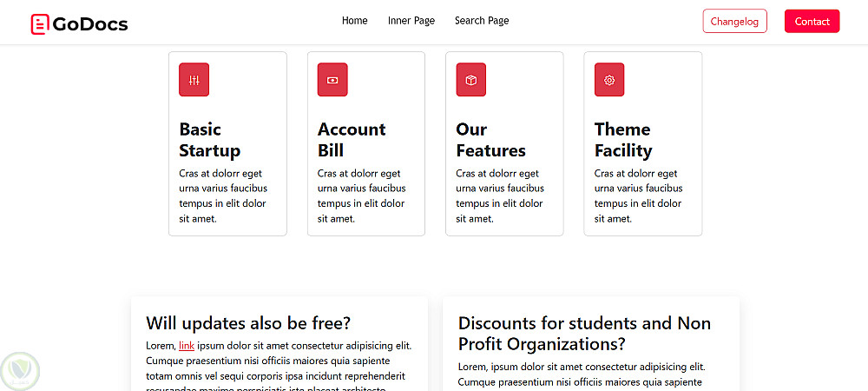Viewport: 868px width, 391px height.
Task: Follow the red 'link' hyperlink in the FAQ
Action: [x=187, y=346]
